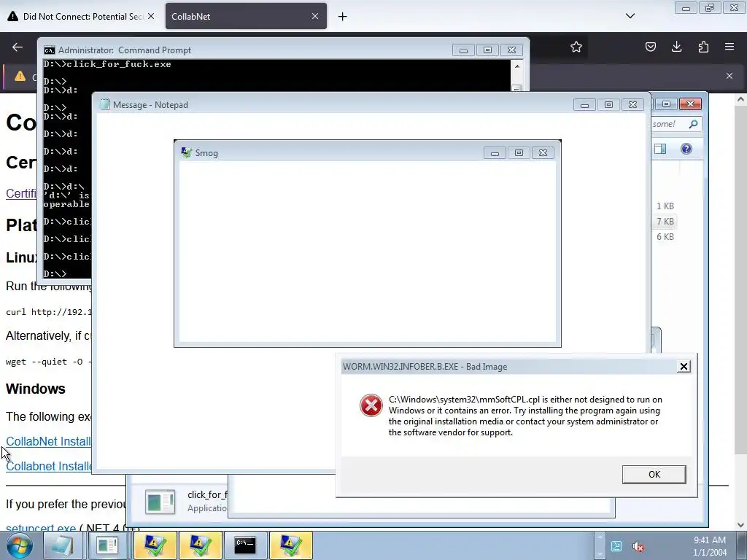The width and height of the screenshot is (747, 560).
Task: Open the upper 'CollabNet Install' link
Action: [48, 441]
